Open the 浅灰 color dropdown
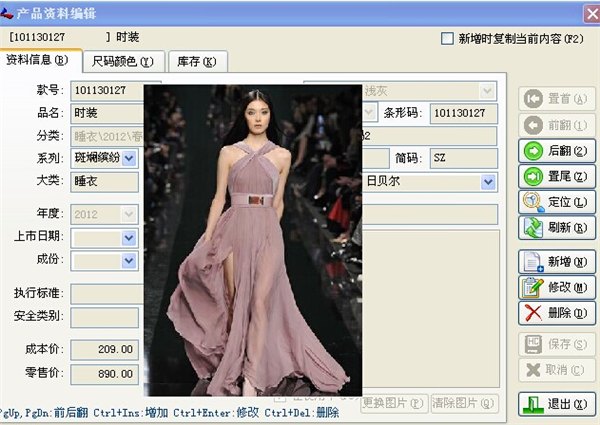The width and height of the screenshot is (600, 425). (x=488, y=91)
